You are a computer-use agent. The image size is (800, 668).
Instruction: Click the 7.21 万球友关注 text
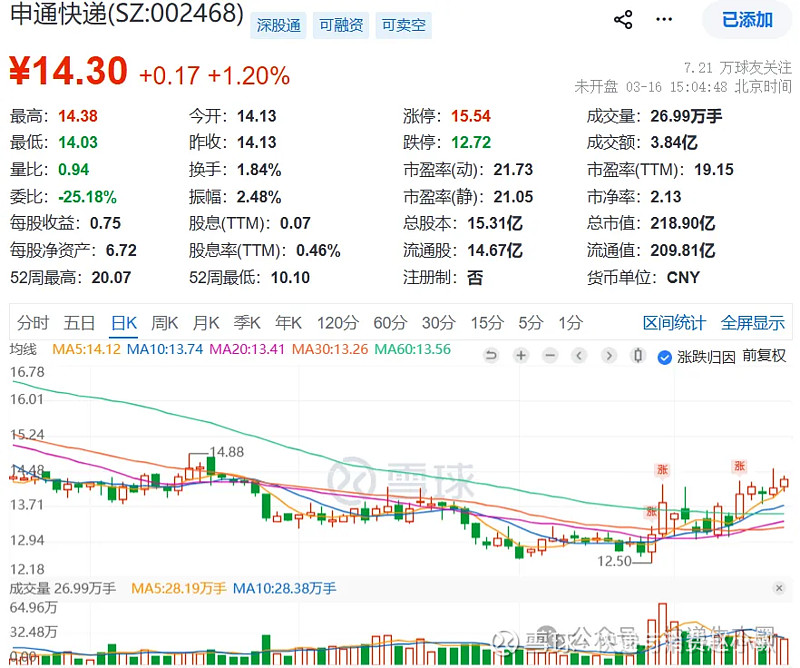coord(737,67)
